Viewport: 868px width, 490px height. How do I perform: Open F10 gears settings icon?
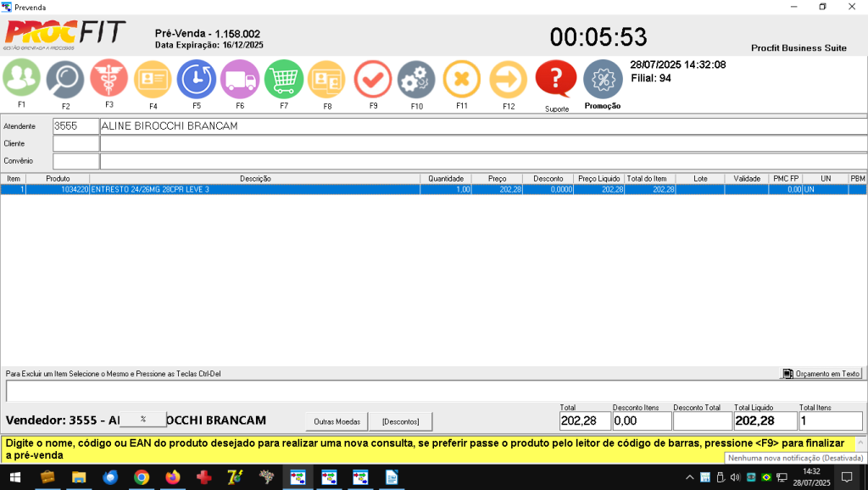pyautogui.click(x=416, y=80)
